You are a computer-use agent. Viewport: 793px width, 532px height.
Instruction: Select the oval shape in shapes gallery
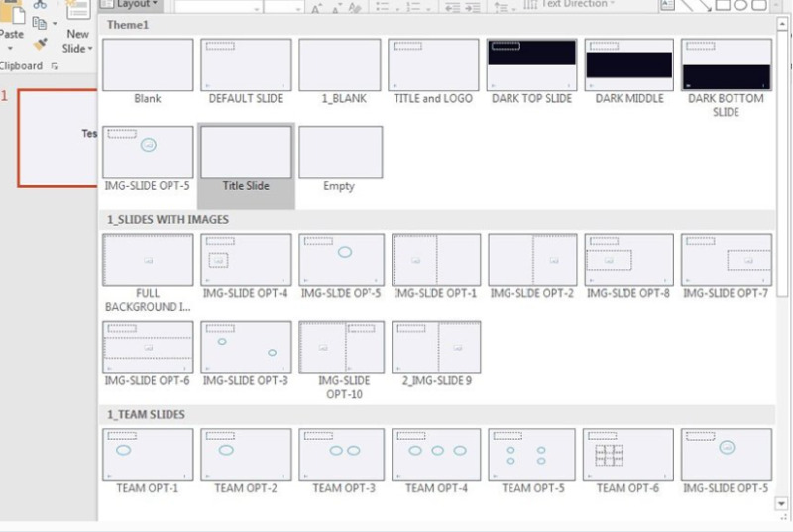tap(740, 5)
